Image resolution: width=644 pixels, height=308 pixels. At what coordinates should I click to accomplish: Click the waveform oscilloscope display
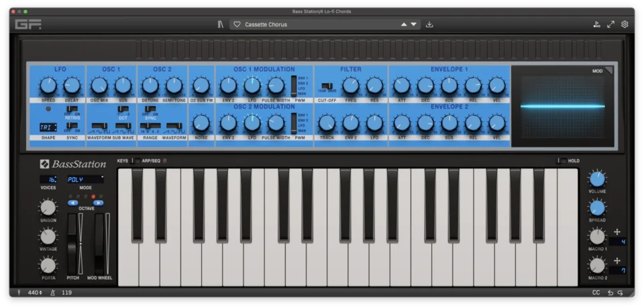tap(562, 107)
